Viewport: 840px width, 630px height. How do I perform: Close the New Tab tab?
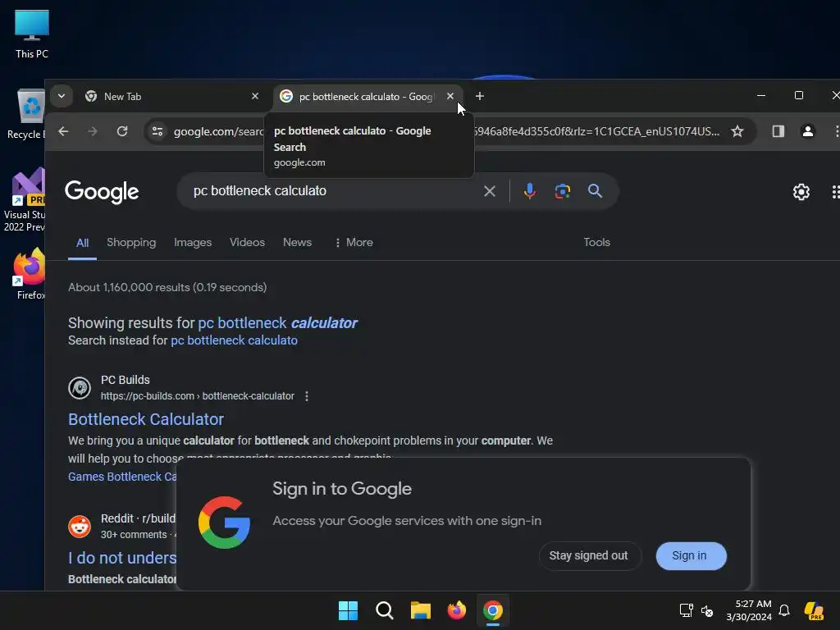point(255,97)
